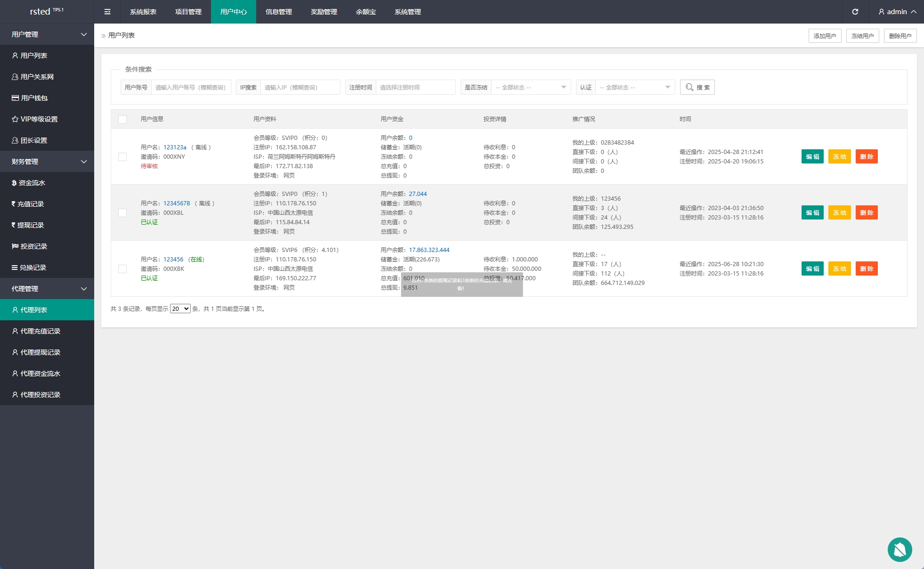Open 投资记录 flag-icon sidebar item
The width and height of the screenshot is (924, 569).
pos(33,246)
